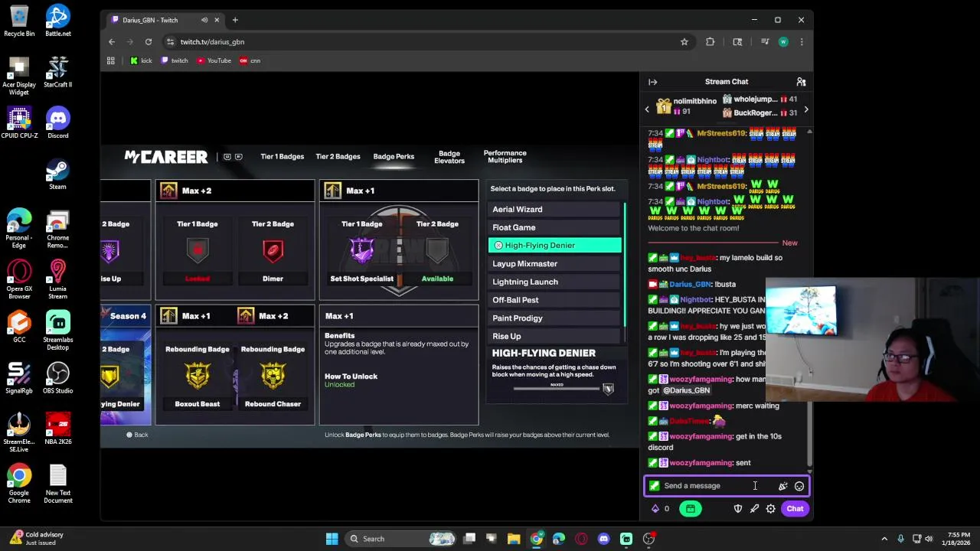Open Discord from the taskbar
This screenshot has width=980, height=551.
(x=603, y=539)
